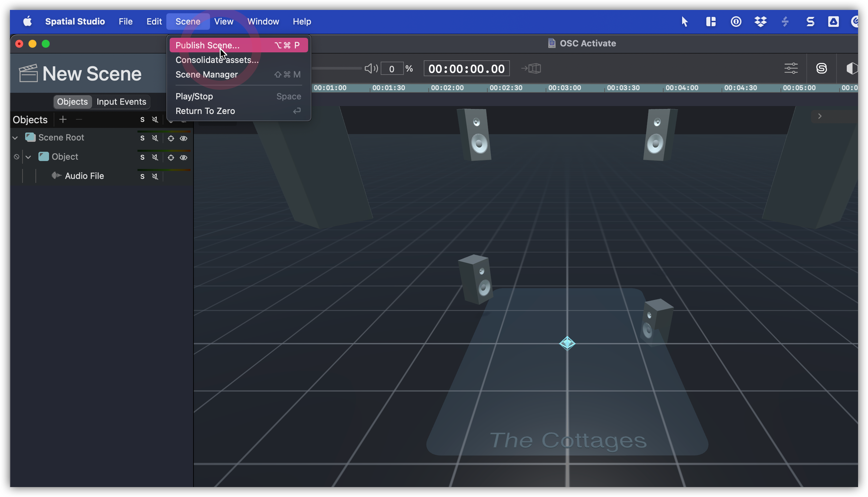Toggle global mute in Objects header
The height and width of the screenshot is (497, 868).
(x=155, y=120)
